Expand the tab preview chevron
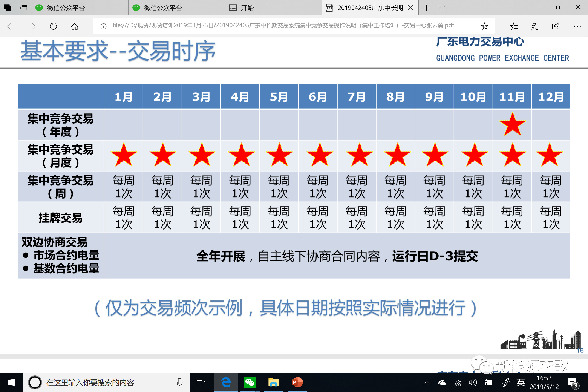This screenshot has height=392, width=588. pyautogui.click(x=442, y=8)
